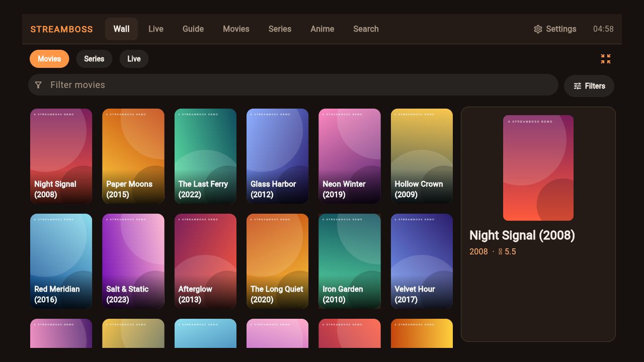644x362 pixels.
Task: Open the Iron Garden (2010) poster
Action: point(350,261)
